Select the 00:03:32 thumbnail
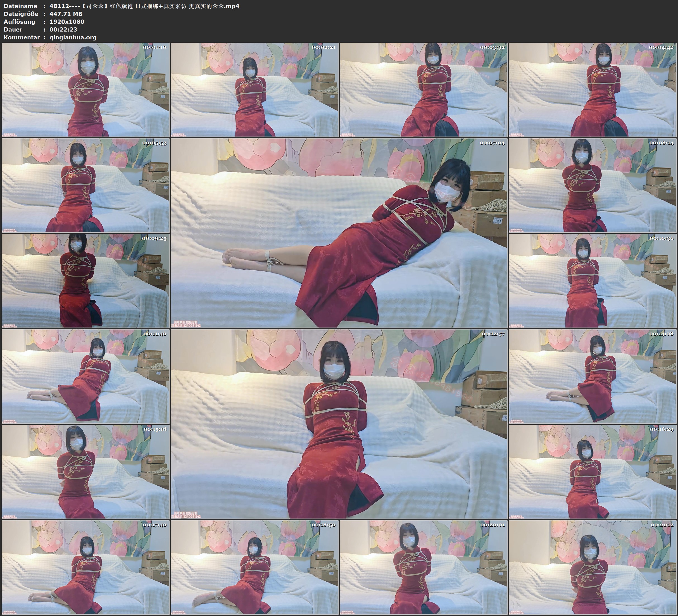The height and width of the screenshot is (616, 678). 424,89
